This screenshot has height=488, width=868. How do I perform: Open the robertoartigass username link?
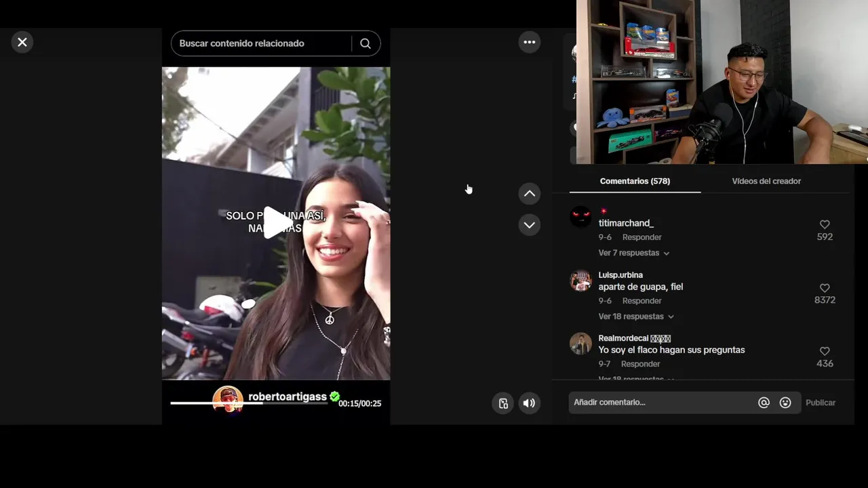(288, 396)
